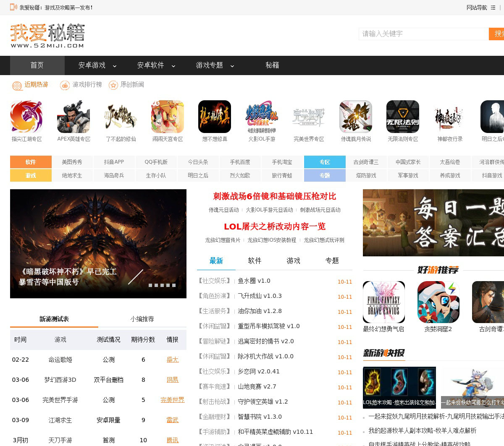
Task: Click the phone icon in top bar
Action: (x=13, y=7)
